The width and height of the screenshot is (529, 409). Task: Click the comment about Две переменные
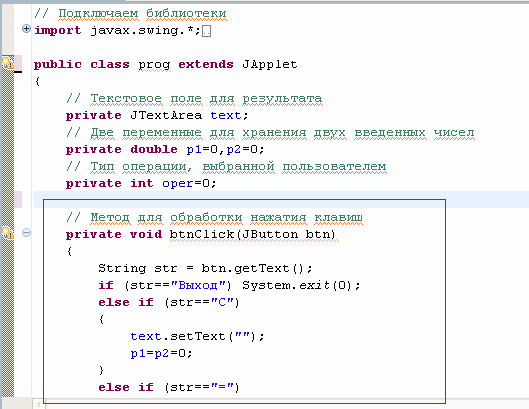click(x=270, y=133)
